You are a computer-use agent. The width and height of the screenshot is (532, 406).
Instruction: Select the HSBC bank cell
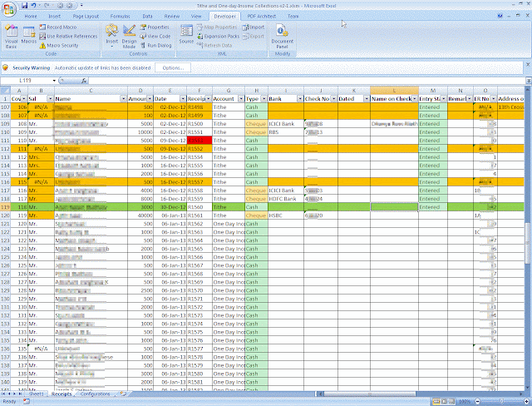click(286, 215)
